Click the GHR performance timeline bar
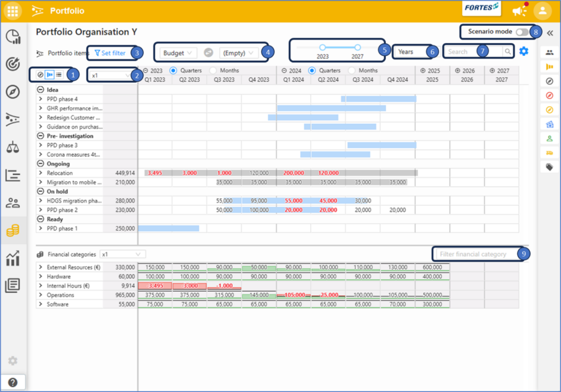Image resolution: width=561 pixels, height=392 pixels. [x=331, y=108]
